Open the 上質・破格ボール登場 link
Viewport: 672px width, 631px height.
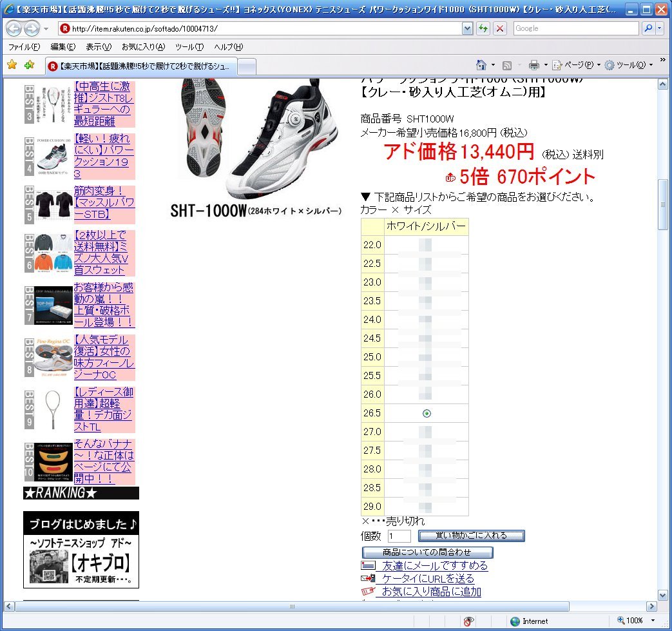(x=103, y=305)
